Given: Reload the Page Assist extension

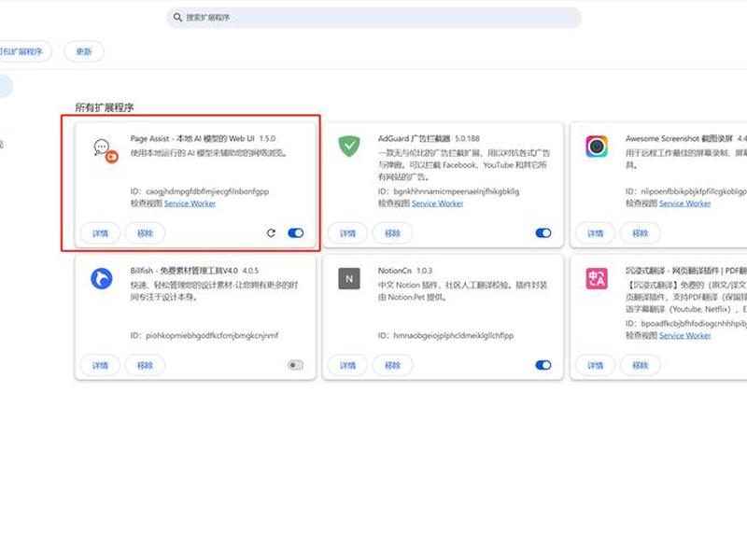Looking at the screenshot, I should [x=271, y=232].
